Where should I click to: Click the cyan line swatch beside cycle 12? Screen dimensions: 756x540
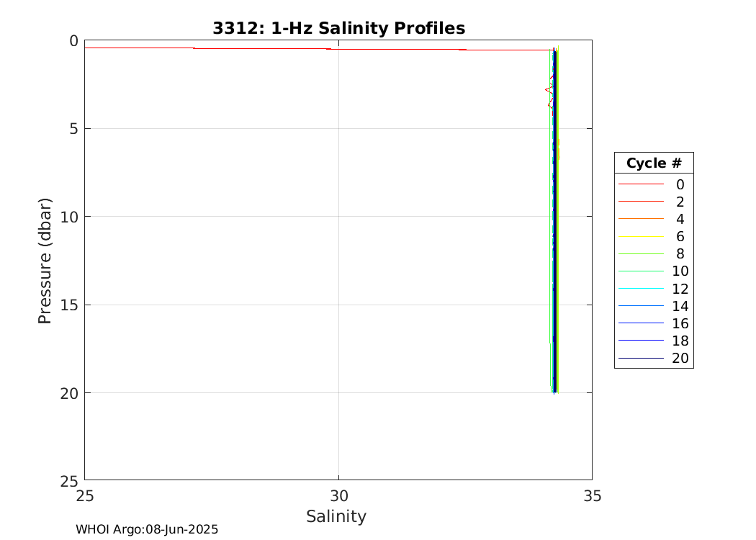tap(642, 289)
